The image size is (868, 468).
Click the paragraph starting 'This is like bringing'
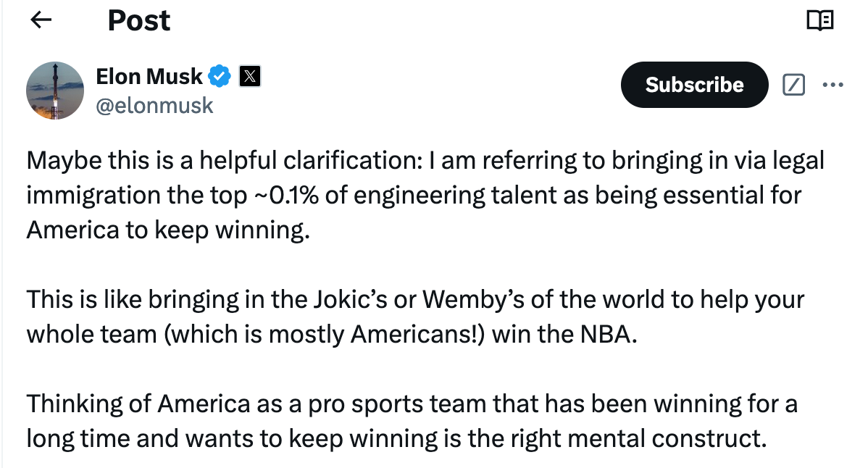coord(415,317)
